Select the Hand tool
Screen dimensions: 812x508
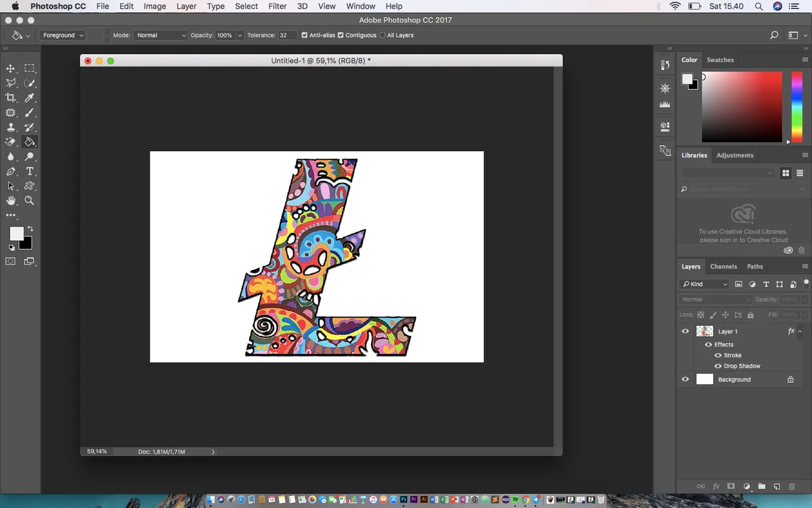(x=11, y=201)
